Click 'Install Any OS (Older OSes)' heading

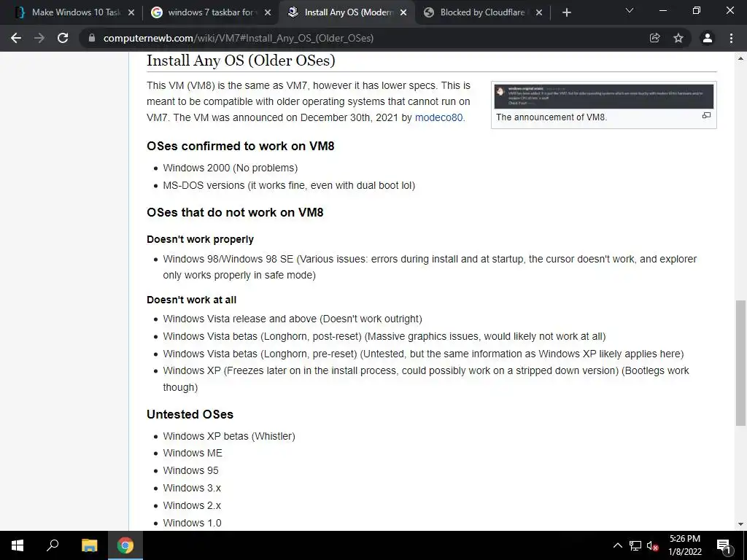(241, 61)
